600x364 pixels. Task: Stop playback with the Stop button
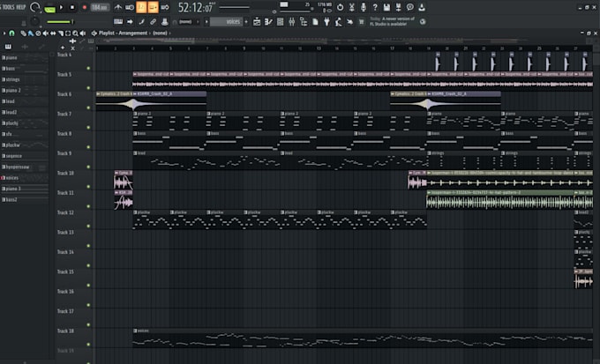72,7
